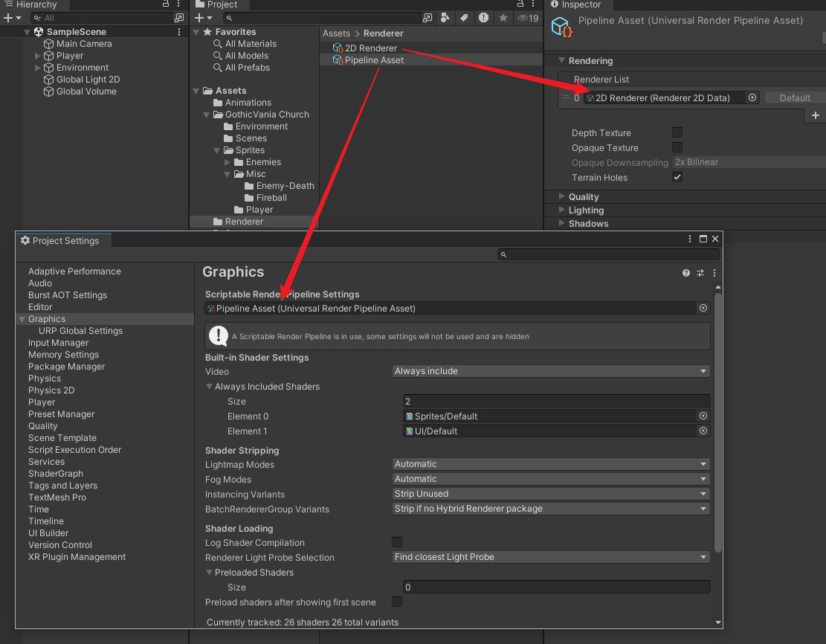Collapse Rendering section in Inspector
The width and height of the screenshot is (826, 644).
pyautogui.click(x=561, y=60)
